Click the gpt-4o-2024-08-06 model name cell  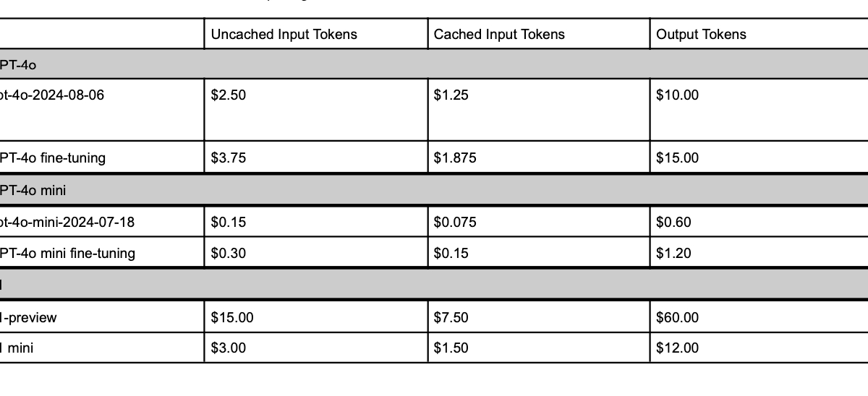(52, 95)
